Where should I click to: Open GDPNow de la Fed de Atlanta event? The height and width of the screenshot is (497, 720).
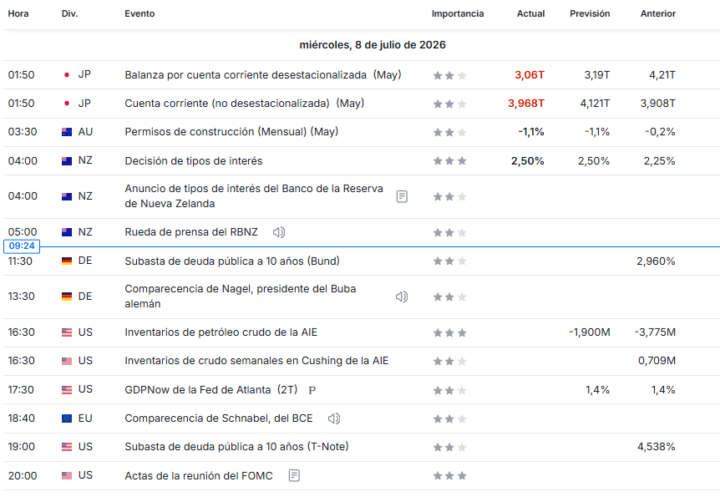211,390
